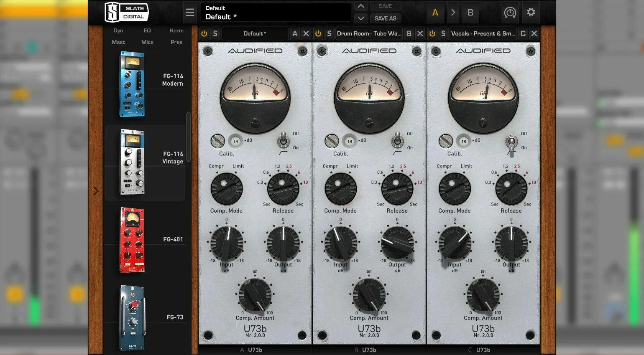Open the hamburger menu
Viewport: 644px width, 355px height.
coord(190,13)
